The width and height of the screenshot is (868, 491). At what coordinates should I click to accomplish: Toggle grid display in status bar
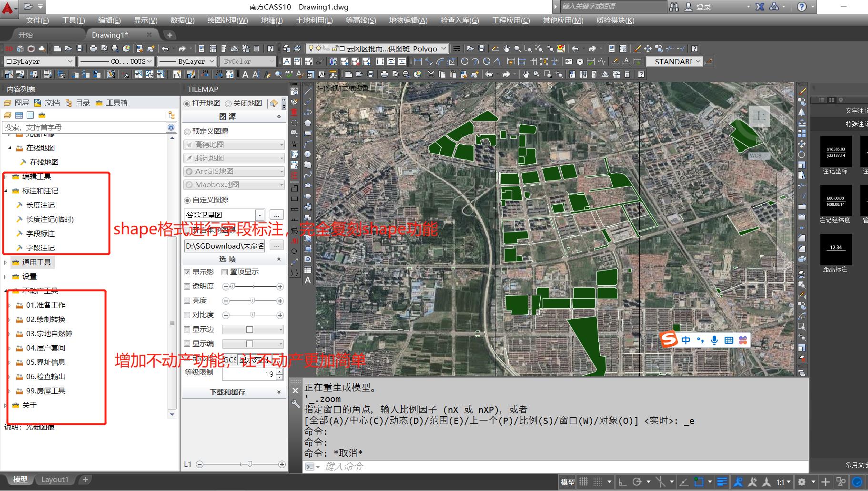pos(584,481)
